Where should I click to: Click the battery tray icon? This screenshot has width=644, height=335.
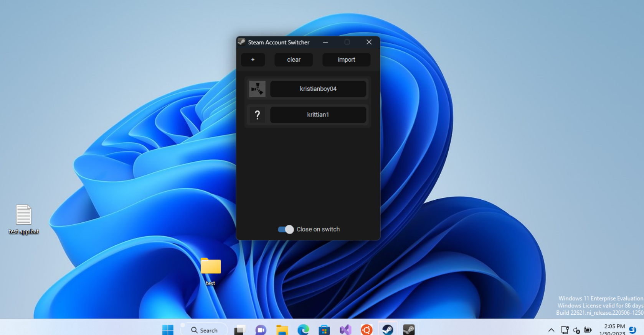coord(588,330)
